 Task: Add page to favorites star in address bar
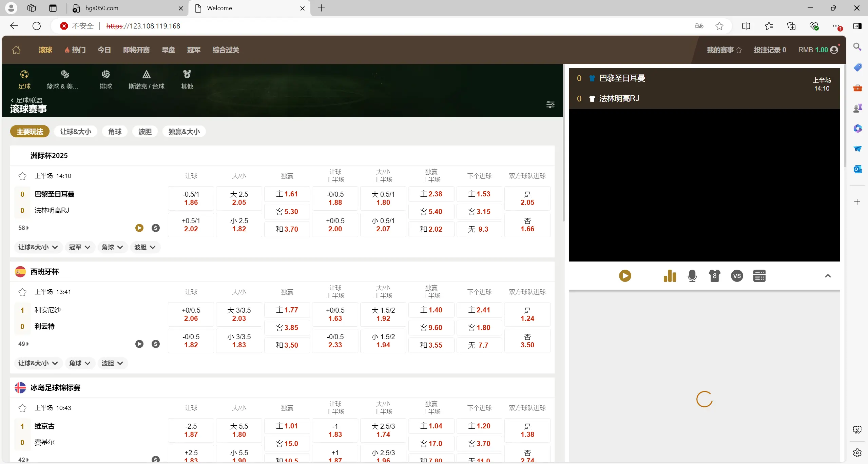(x=719, y=26)
